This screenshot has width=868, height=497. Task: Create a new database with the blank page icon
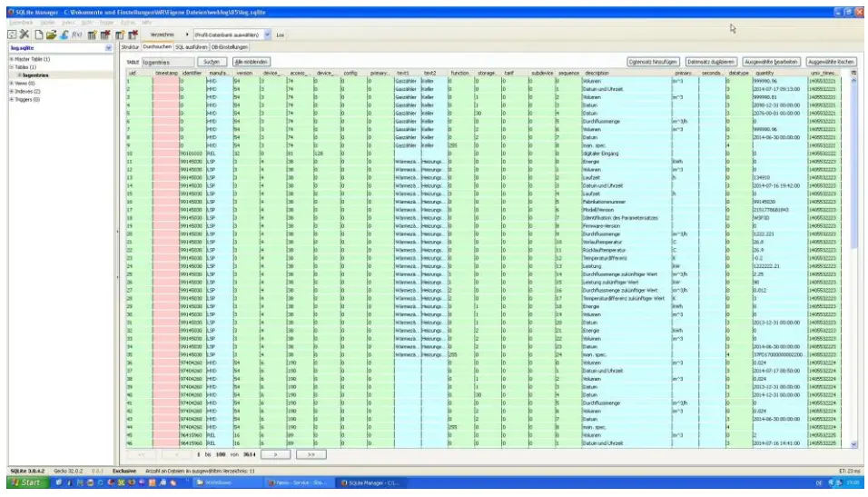coord(39,35)
